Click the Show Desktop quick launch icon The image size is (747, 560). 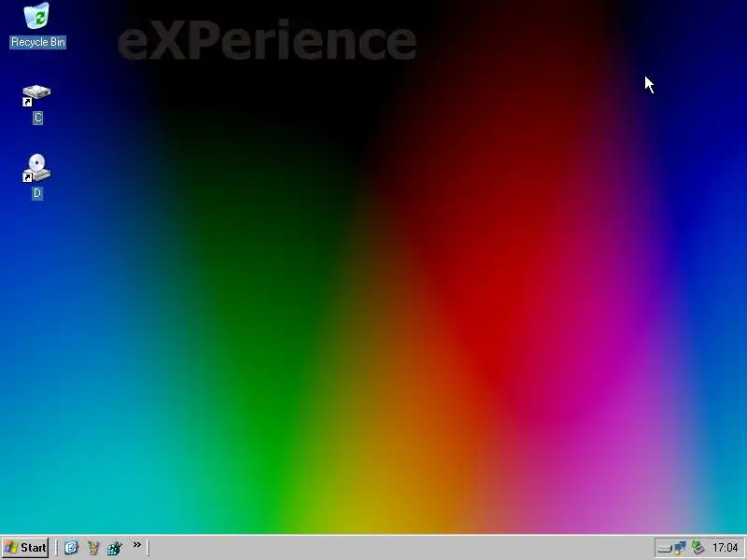coord(72,548)
